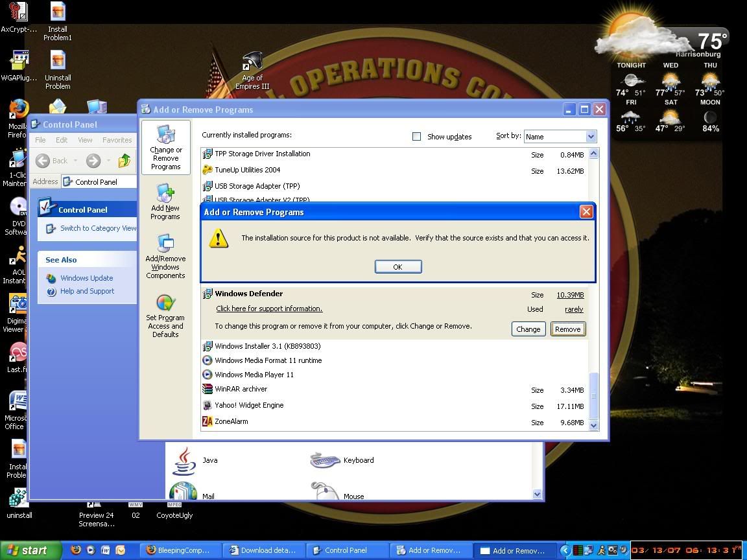Launch Firefox from the quick launch bar
This screenshot has width=747, height=560.
click(x=76, y=550)
